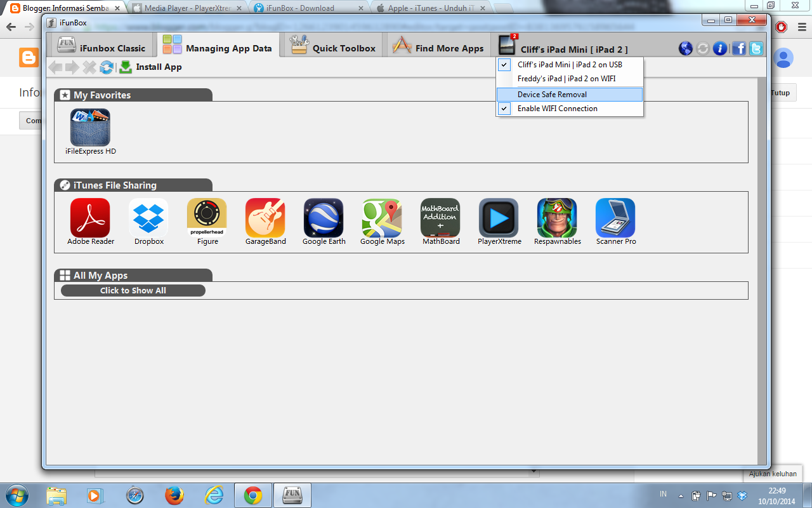The width and height of the screenshot is (812, 508).
Task: Click the iFunBox vertical scrollbar
Action: pyautogui.click(x=761, y=271)
